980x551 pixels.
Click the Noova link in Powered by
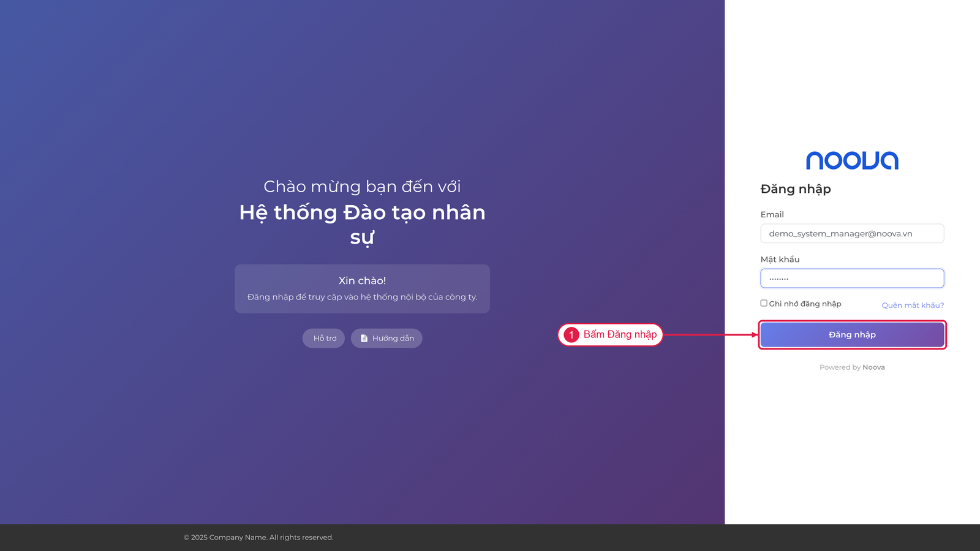873,367
